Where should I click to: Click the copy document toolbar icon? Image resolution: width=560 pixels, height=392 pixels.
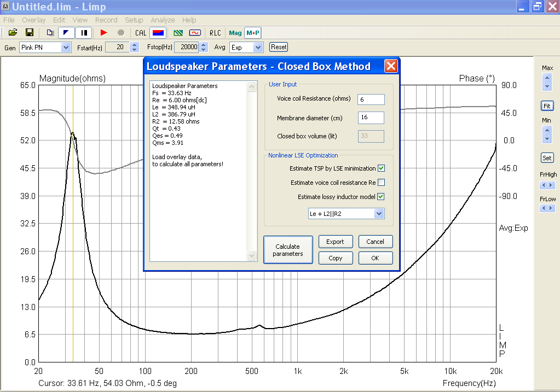point(50,33)
